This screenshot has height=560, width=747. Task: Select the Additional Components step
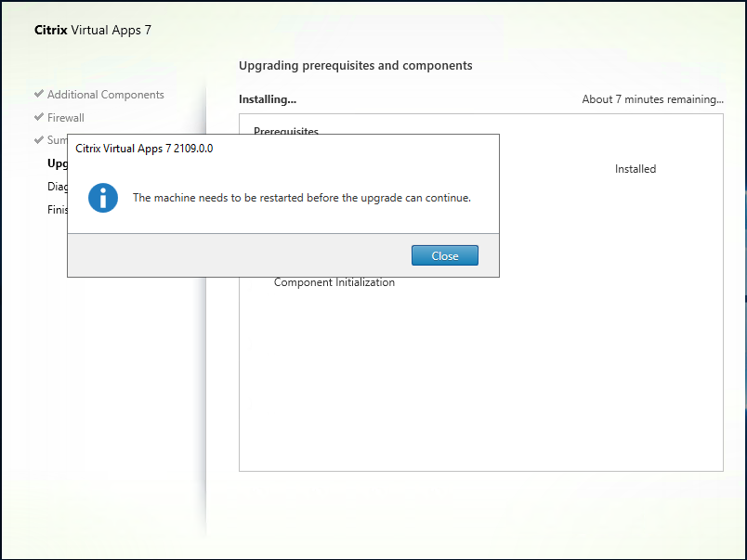(x=105, y=95)
